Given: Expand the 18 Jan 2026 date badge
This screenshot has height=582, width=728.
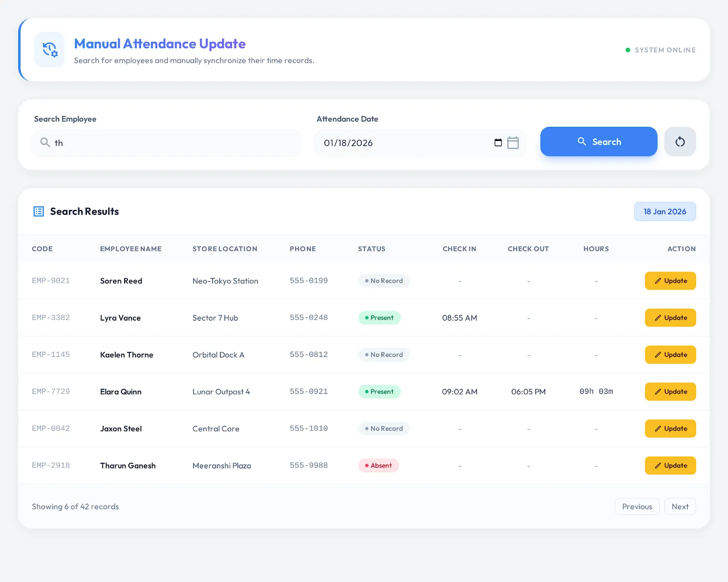Looking at the screenshot, I should [x=665, y=211].
